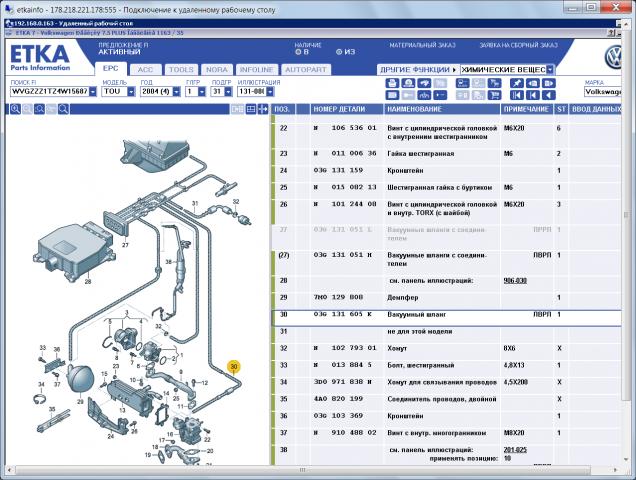The width and height of the screenshot is (636, 480).
Task: Click the ПРИМЕЧАНИЕ column header
Action: (526, 109)
